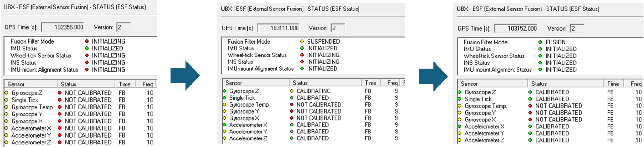Image resolution: width=644 pixels, height=147 pixels.
Task: Click the Version field in the 103111.000 panel
Action: click(x=338, y=28)
